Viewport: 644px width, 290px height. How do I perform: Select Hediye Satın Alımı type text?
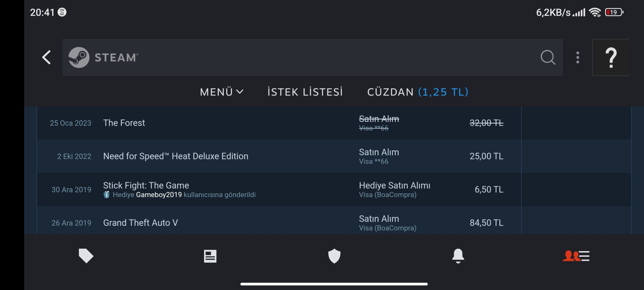click(x=394, y=185)
